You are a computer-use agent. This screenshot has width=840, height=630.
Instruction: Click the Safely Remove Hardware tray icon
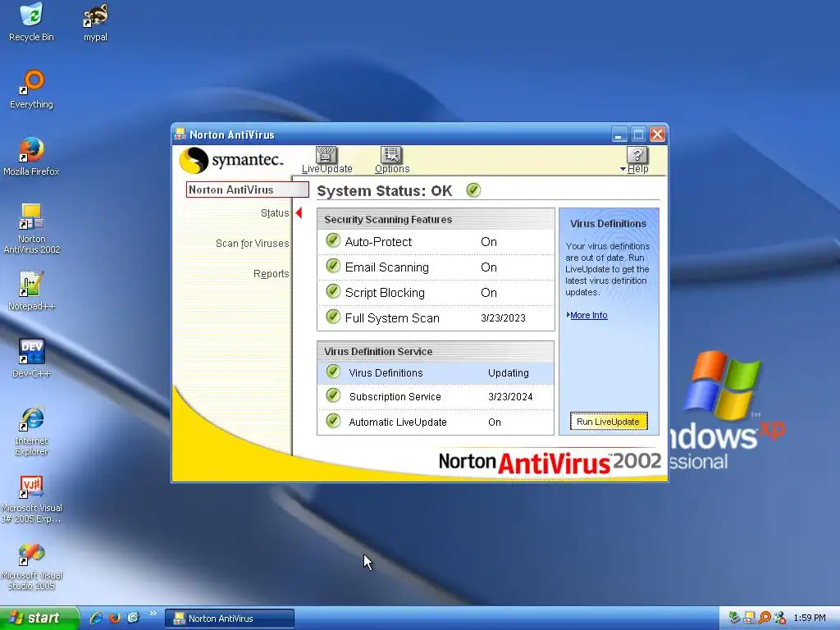click(734, 618)
